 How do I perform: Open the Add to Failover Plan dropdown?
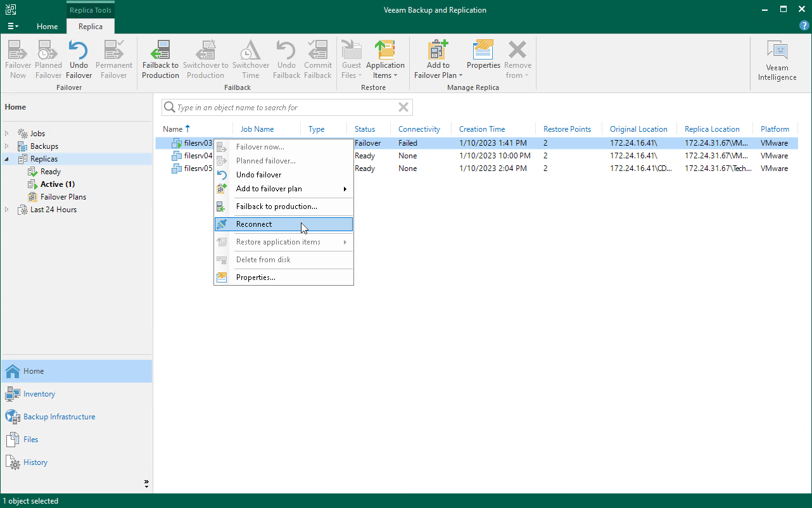pos(438,60)
